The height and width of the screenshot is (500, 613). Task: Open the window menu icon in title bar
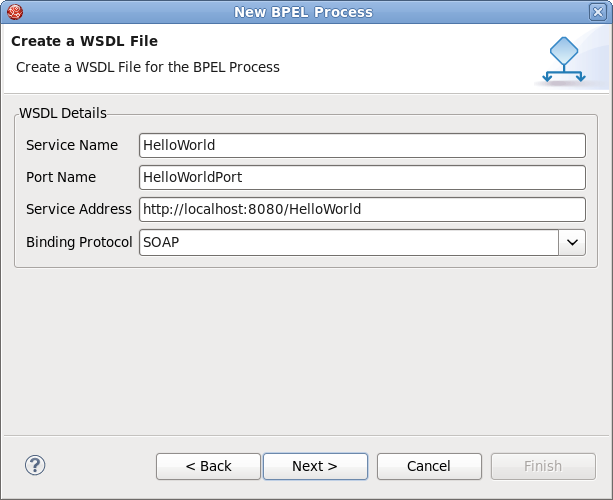tap(11, 12)
